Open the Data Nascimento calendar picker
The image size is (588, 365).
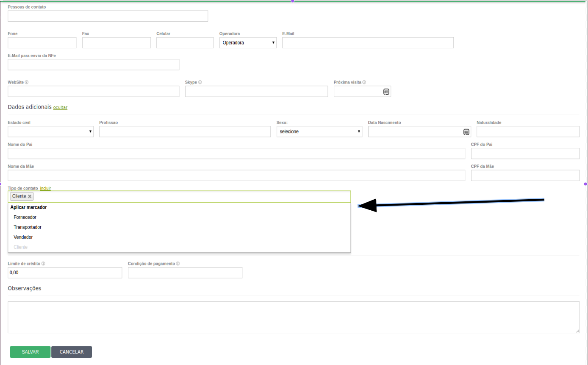466,132
